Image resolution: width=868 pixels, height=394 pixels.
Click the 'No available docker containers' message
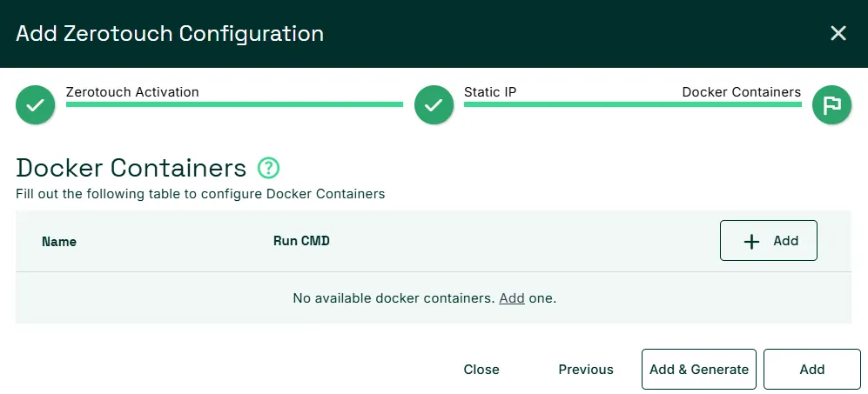(425, 298)
